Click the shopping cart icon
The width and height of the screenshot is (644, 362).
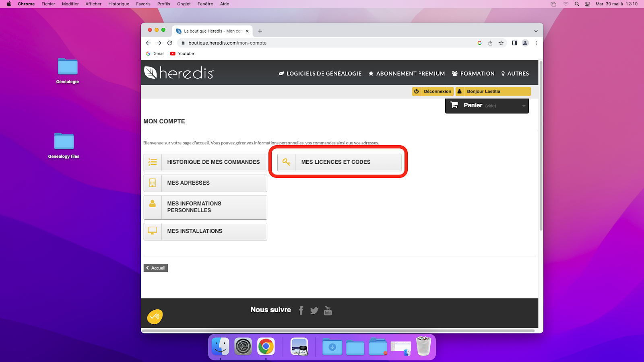[x=454, y=105]
